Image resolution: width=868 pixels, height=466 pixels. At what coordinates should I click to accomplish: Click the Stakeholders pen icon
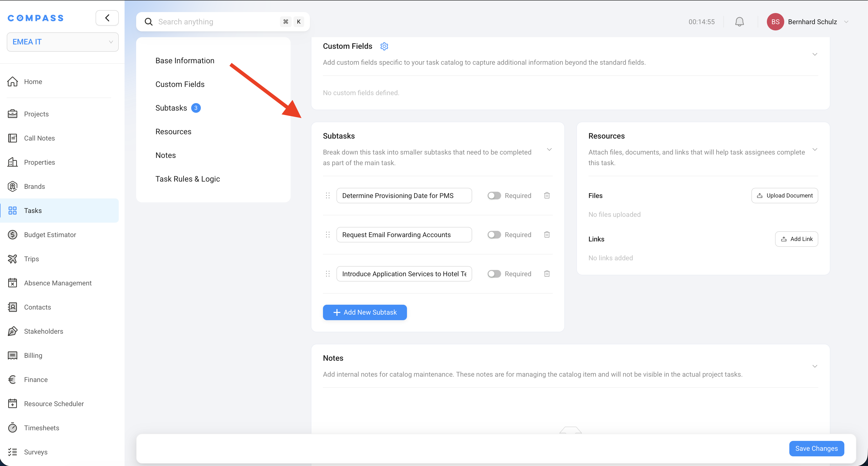(13, 331)
